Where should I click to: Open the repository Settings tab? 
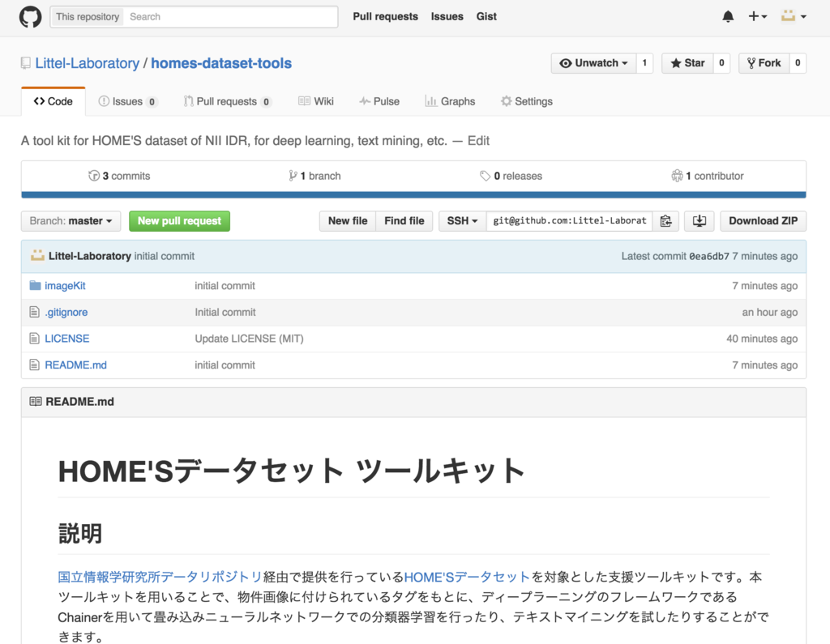pyautogui.click(x=527, y=101)
